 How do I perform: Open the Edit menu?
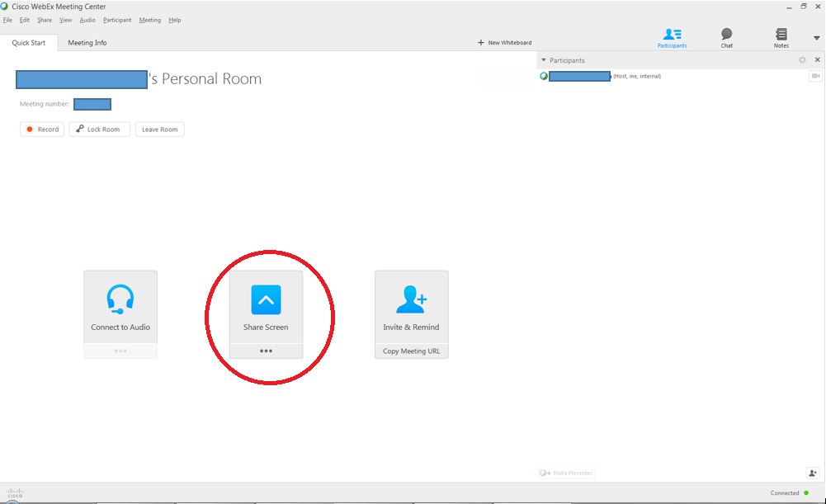pyautogui.click(x=25, y=20)
